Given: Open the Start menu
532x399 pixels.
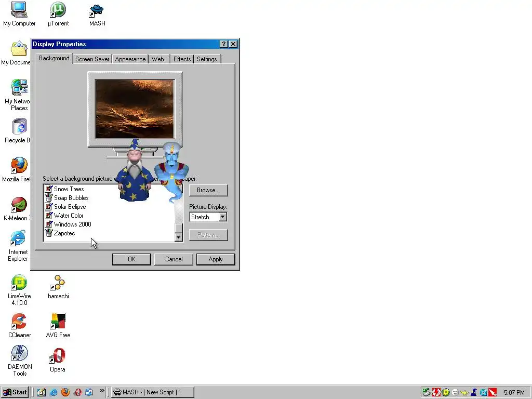Looking at the screenshot, I should pyautogui.click(x=15, y=392).
